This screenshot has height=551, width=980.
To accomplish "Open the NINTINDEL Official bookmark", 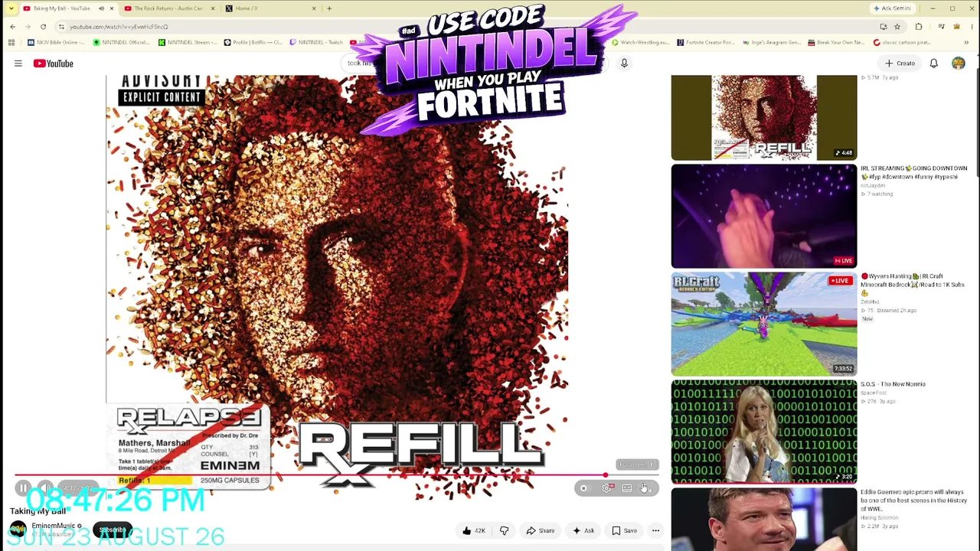I will [x=122, y=43].
